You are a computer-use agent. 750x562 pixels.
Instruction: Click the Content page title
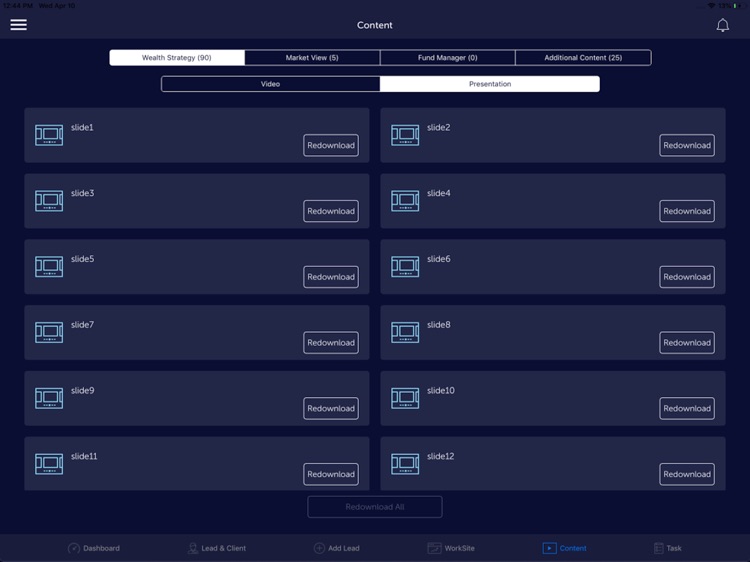coord(375,25)
